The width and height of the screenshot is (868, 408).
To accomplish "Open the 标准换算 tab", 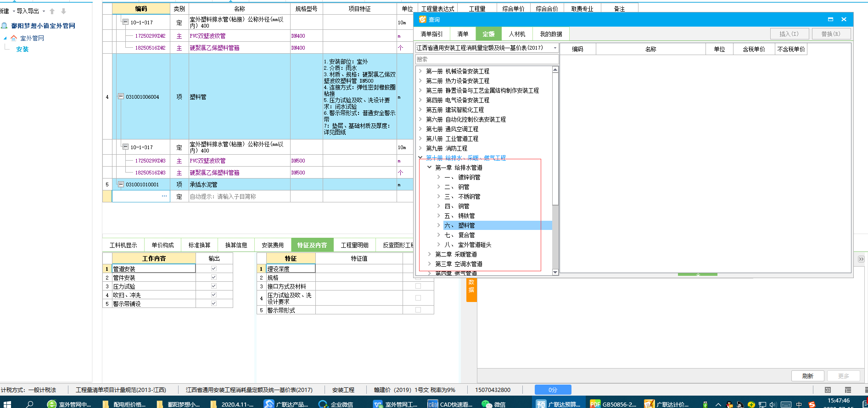I will (199, 245).
